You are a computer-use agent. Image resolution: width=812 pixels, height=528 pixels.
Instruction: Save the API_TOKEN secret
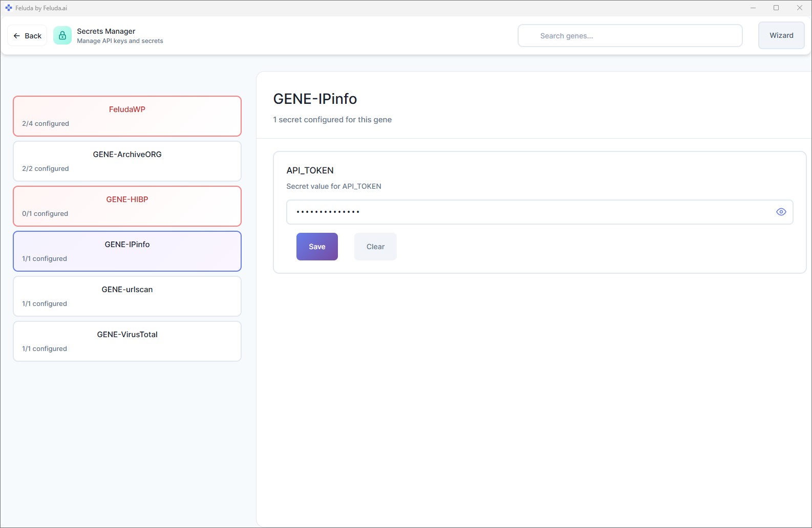(317, 247)
